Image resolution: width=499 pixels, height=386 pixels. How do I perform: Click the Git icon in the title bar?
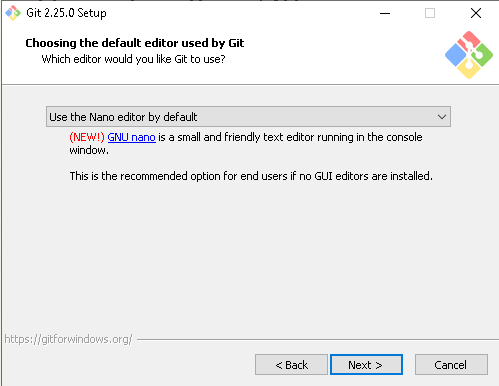[x=13, y=13]
